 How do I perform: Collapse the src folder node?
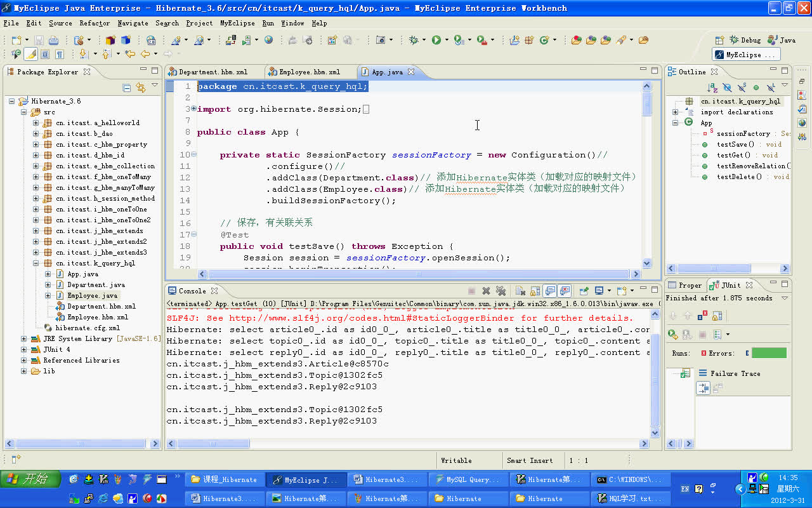coord(23,112)
